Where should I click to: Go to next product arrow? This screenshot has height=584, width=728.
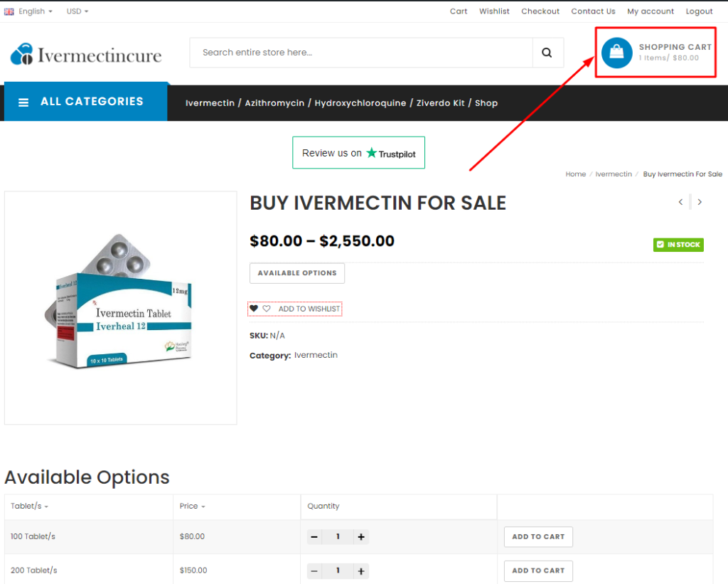[700, 201]
